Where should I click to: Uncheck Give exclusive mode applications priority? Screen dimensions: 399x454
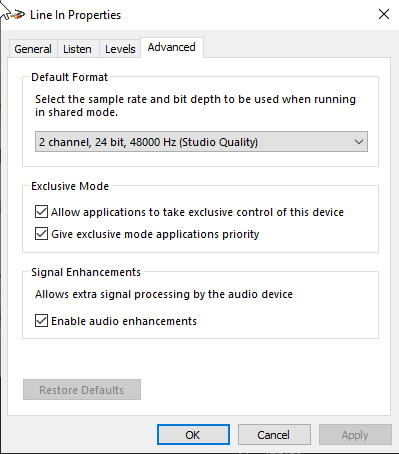(41, 234)
